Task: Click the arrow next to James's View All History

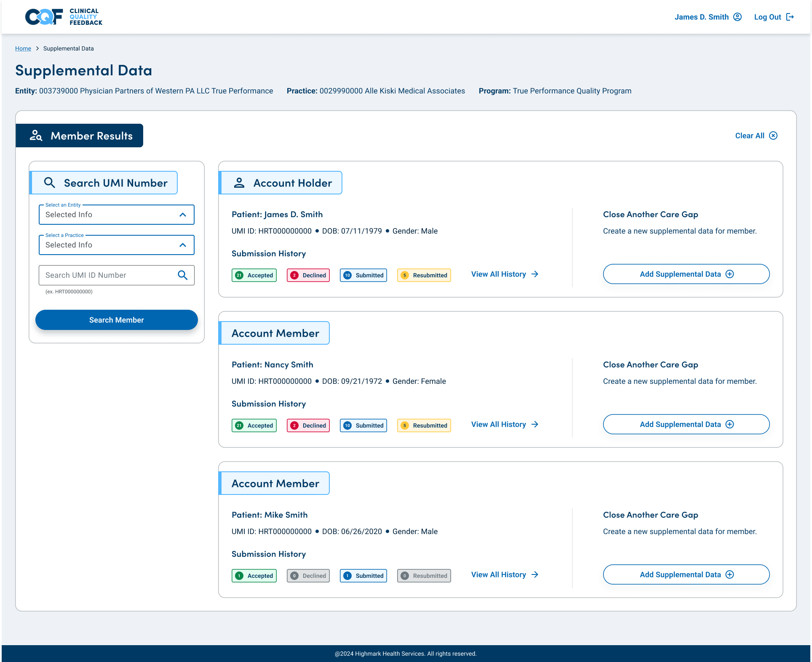Action: tap(535, 274)
